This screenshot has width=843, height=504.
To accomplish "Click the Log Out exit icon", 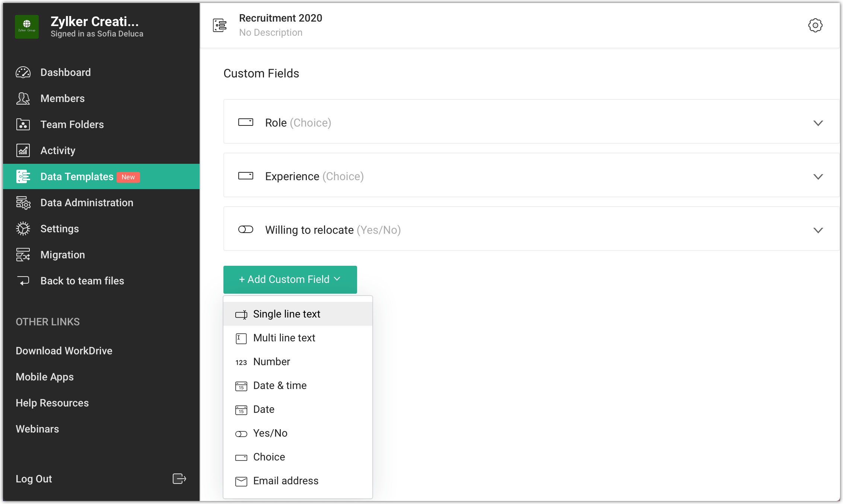I will coord(179,479).
